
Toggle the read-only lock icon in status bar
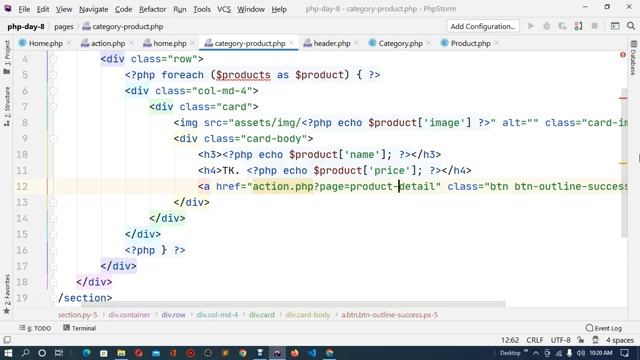coord(581,340)
